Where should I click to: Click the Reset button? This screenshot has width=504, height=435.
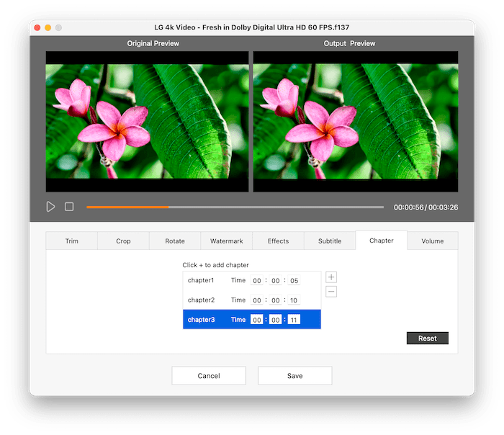coord(427,338)
